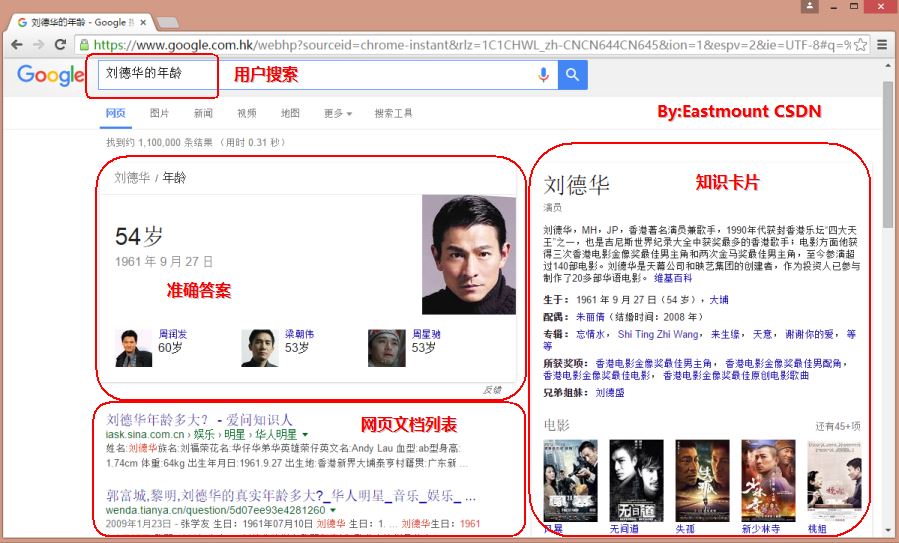Click the 新少林寺 movie poster
The image size is (899, 543).
[x=768, y=481]
